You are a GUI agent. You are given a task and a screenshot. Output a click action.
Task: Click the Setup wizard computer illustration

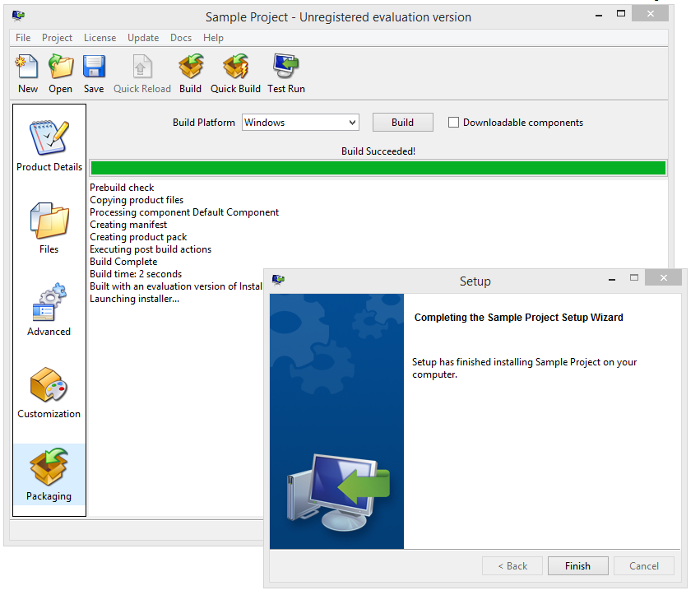tap(338, 492)
